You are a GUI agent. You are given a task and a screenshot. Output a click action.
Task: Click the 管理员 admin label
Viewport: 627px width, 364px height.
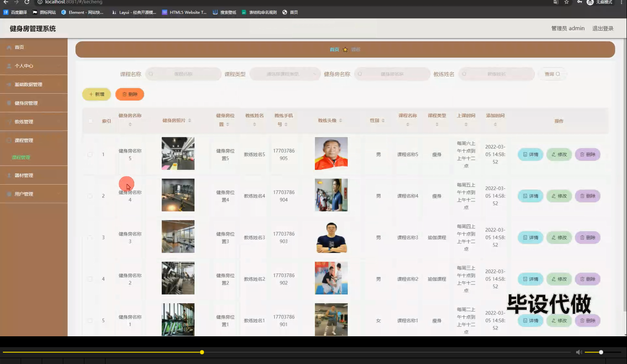[568, 29]
